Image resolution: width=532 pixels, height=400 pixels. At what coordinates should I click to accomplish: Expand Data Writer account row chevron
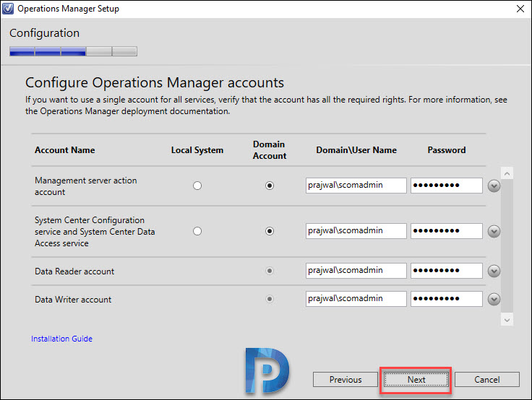(x=494, y=299)
